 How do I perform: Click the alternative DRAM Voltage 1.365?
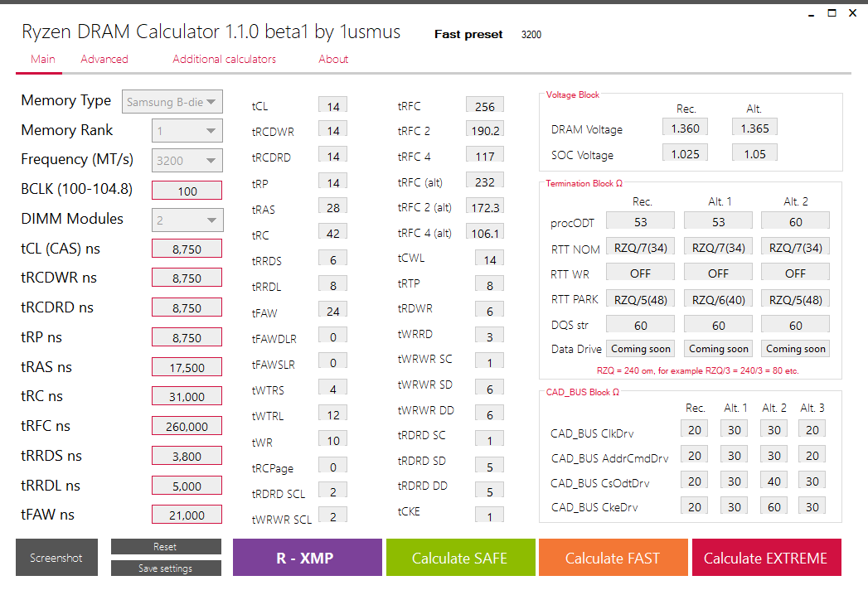(754, 128)
